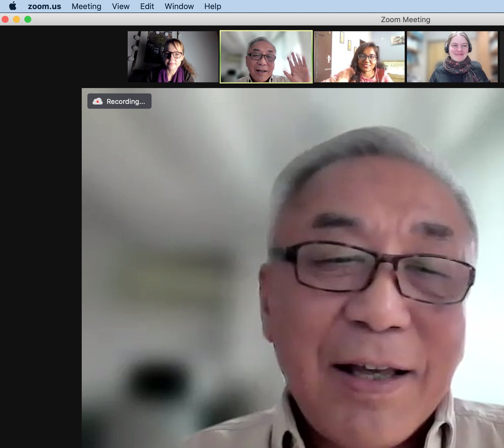Close the Zoom Meeting window

pos(5,19)
